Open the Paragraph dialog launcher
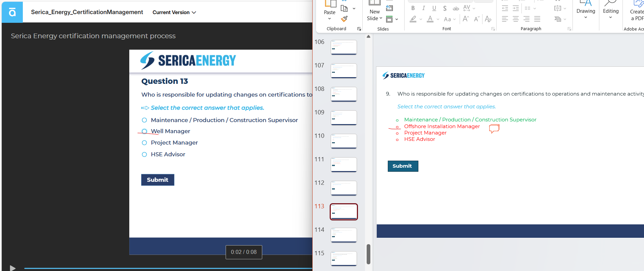Image resolution: width=644 pixels, height=271 pixels. 569,29
